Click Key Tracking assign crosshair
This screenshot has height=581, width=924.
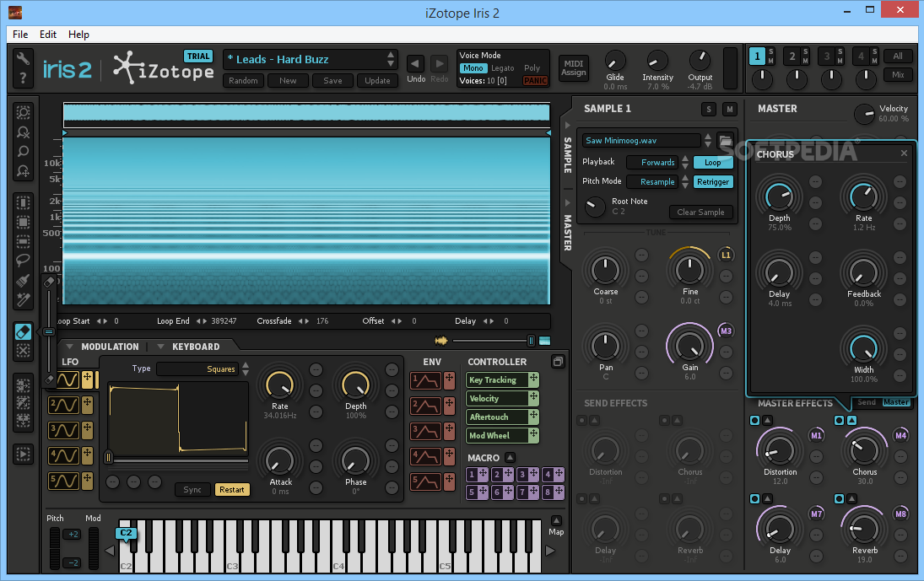click(533, 379)
